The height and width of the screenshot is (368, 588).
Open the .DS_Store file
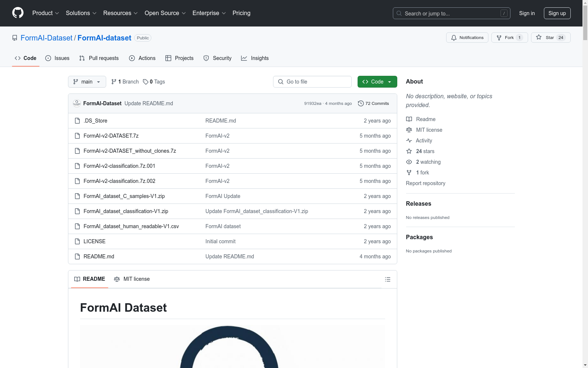click(96, 121)
